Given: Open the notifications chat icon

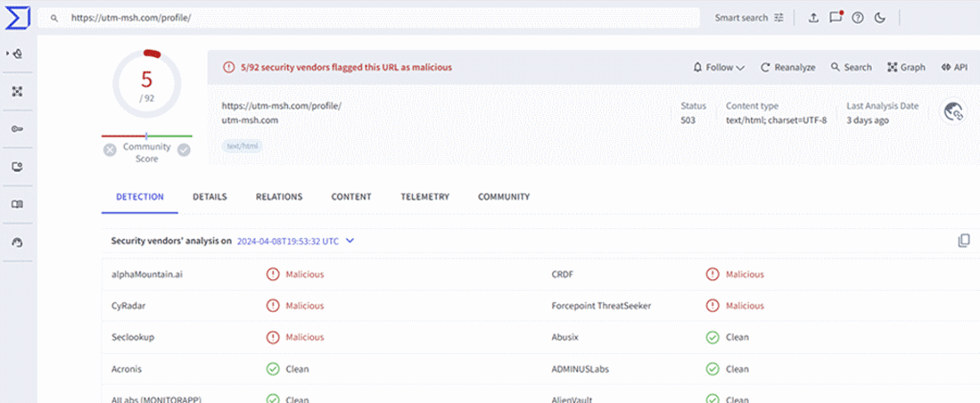Looking at the screenshot, I should pyautogui.click(x=836, y=18).
